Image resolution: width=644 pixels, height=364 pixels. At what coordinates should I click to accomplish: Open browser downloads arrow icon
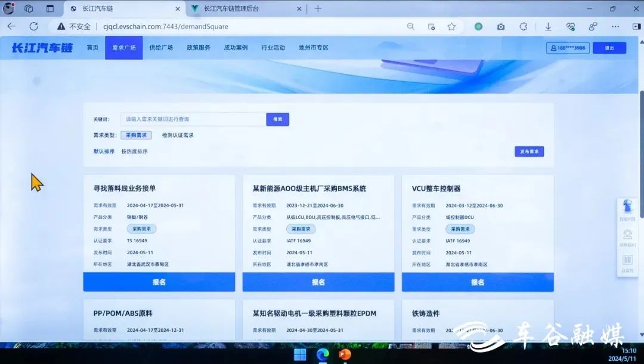click(548, 26)
